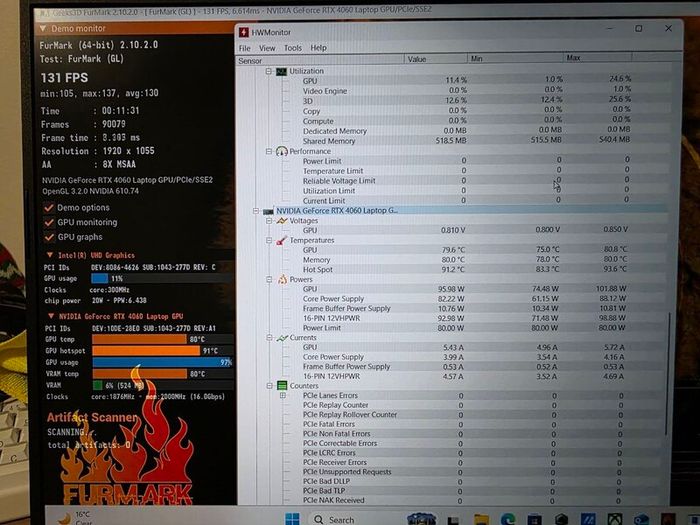Open Microsoft Store from taskbar

coord(534,520)
